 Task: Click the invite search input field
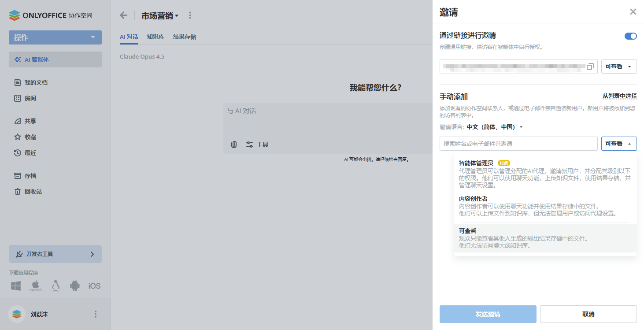tap(518, 143)
